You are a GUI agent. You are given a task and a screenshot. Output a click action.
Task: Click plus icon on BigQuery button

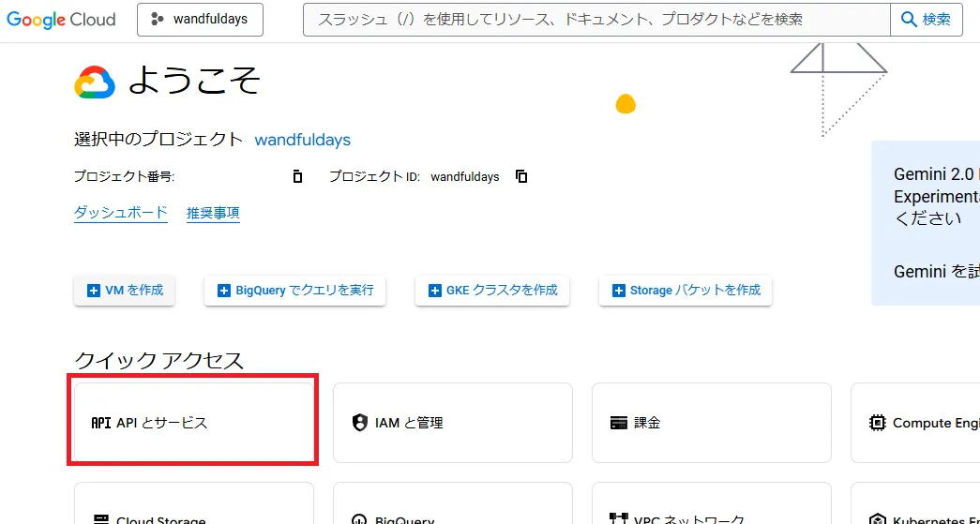tap(224, 291)
